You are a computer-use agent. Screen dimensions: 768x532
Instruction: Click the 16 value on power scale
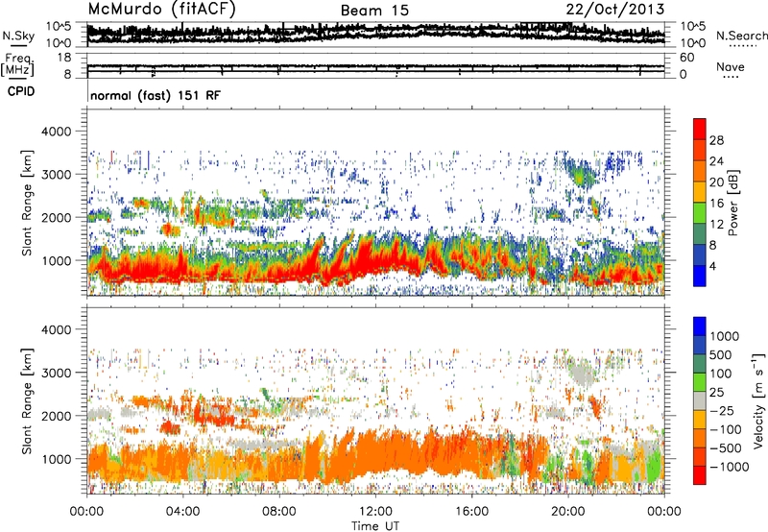tap(716, 204)
